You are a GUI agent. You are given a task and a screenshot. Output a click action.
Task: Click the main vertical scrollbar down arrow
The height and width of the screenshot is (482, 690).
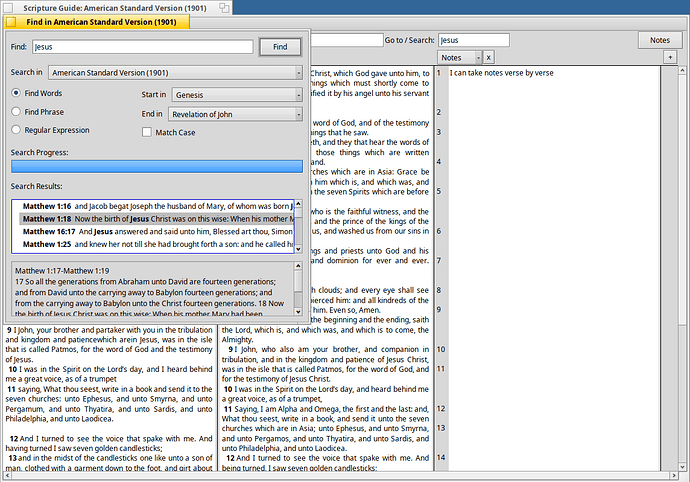(682, 467)
